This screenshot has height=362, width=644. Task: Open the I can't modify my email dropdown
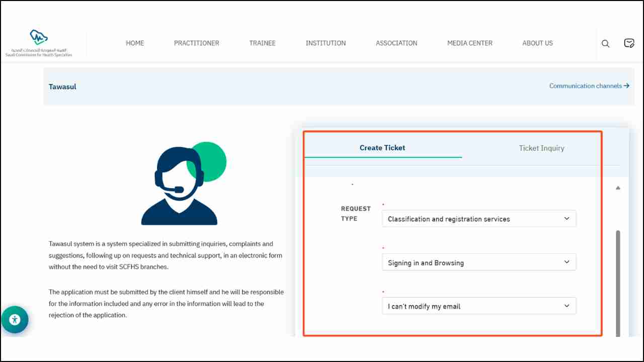478,306
